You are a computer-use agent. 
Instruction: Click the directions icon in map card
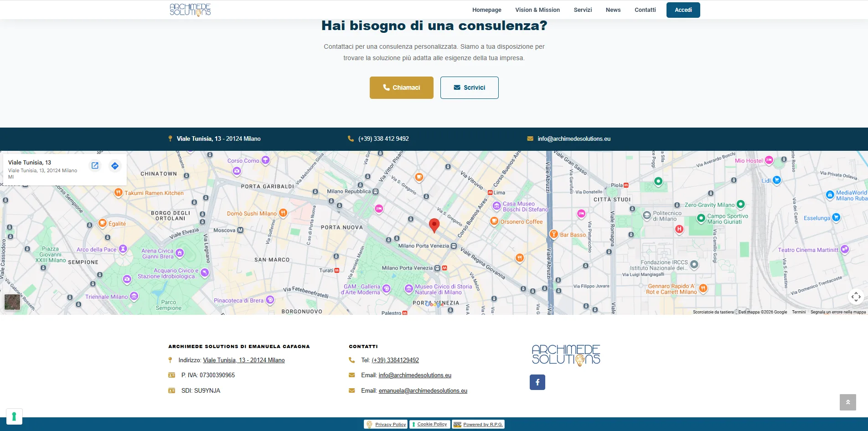pos(115,166)
